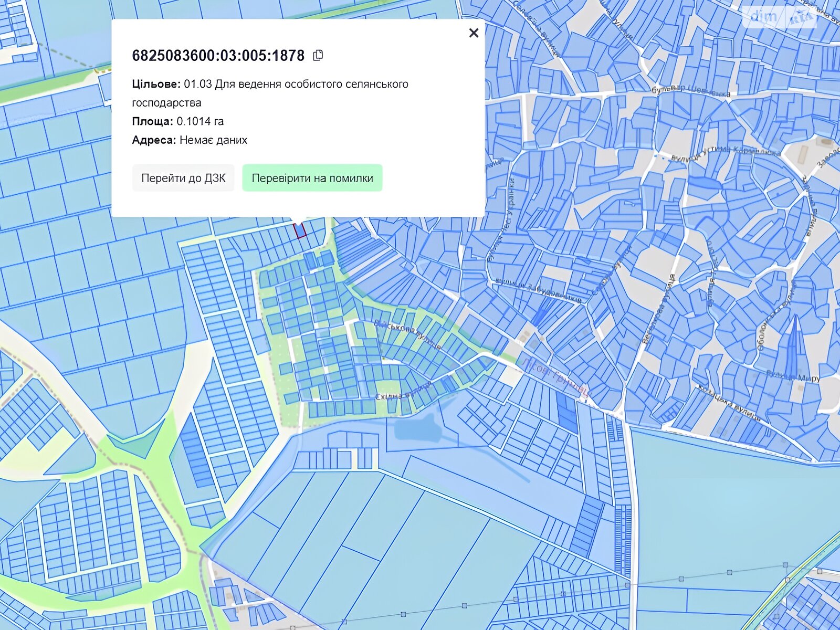Click the purple 'Лісові Гринівці' place label

pyautogui.click(x=555, y=376)
